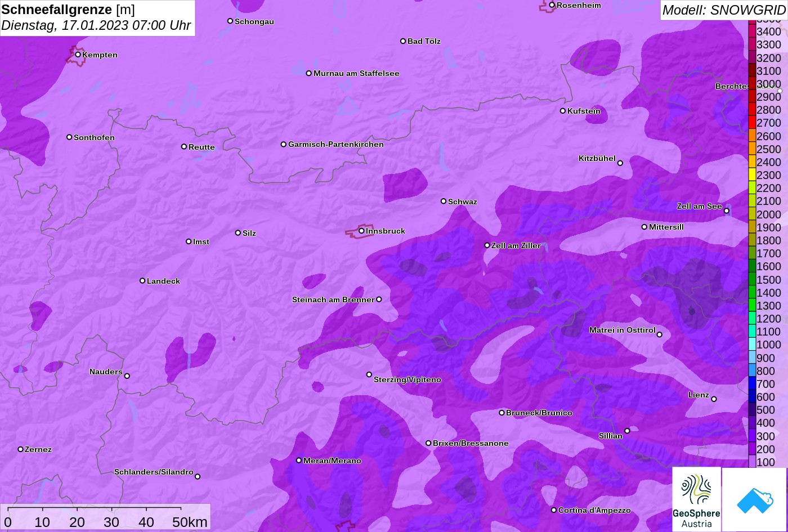Click the Schwaz marker dot

(444, 201)
